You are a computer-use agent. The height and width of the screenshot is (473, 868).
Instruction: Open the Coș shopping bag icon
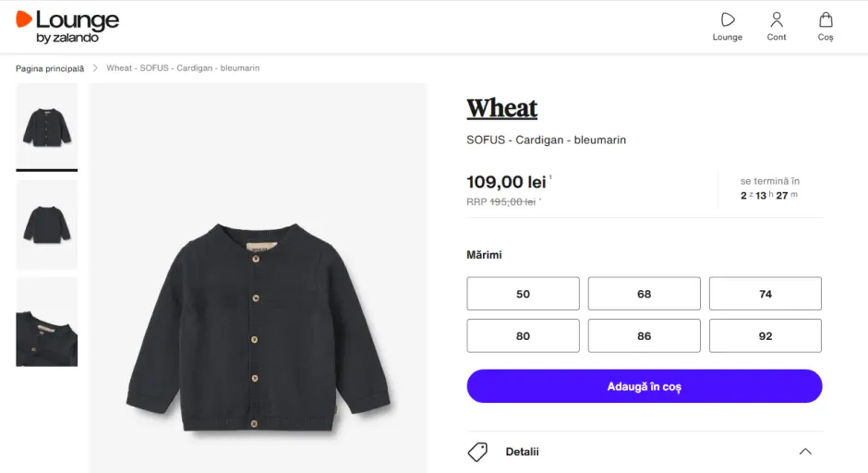tap(826, 20)
